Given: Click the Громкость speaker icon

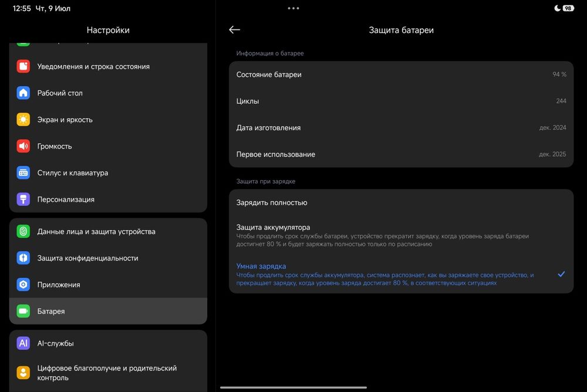Looking at the screenshot, I should pos(23,146).
